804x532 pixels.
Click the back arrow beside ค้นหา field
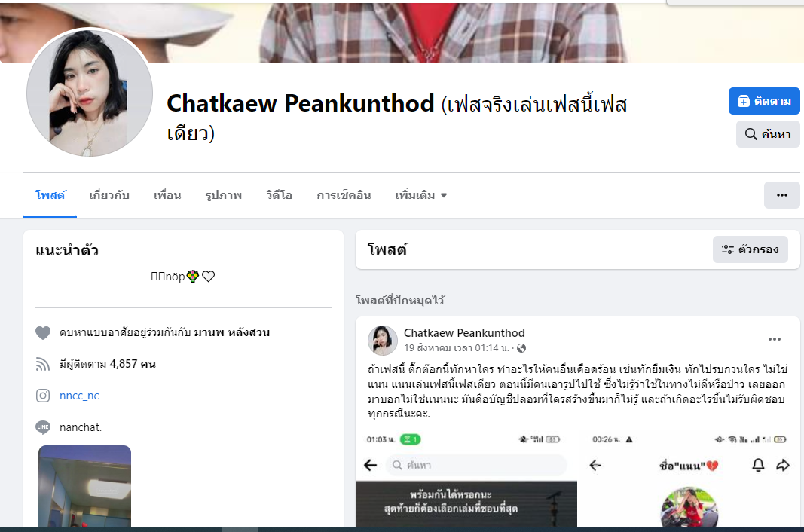(370, 465)
